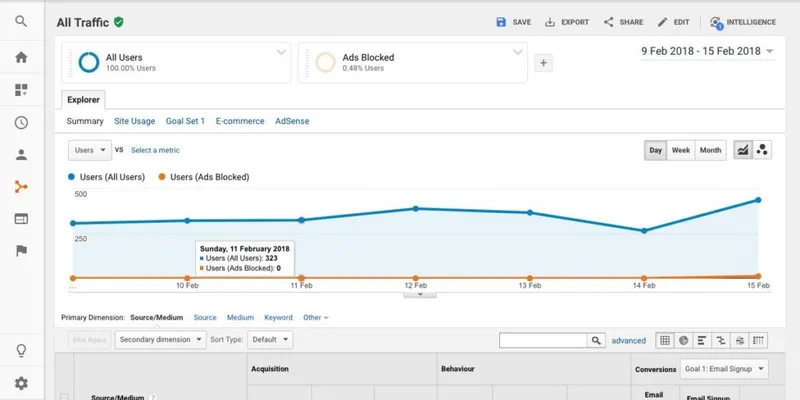The width and height of the screenshot is (800, 400).
Task: Open Discover lightbulb icon
Action: point(21,351)
